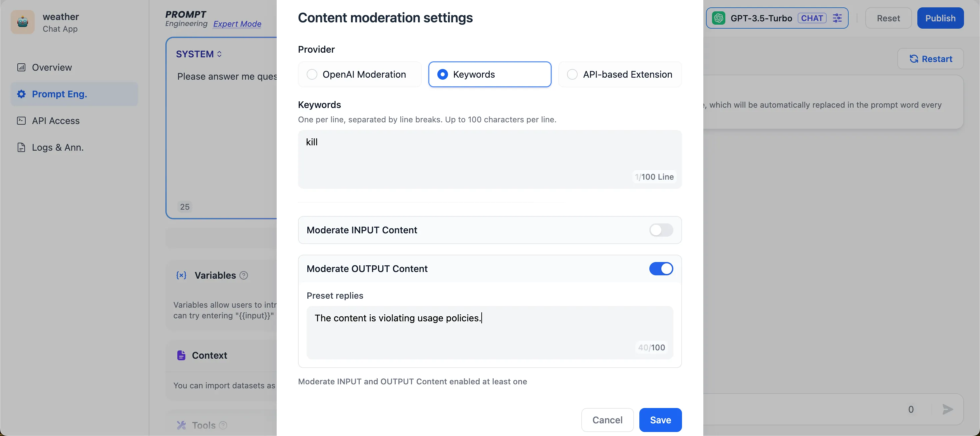The width and height of the screenshot is (980, 436).
Task: Click the Context document icon
Action: click(181, 355)
